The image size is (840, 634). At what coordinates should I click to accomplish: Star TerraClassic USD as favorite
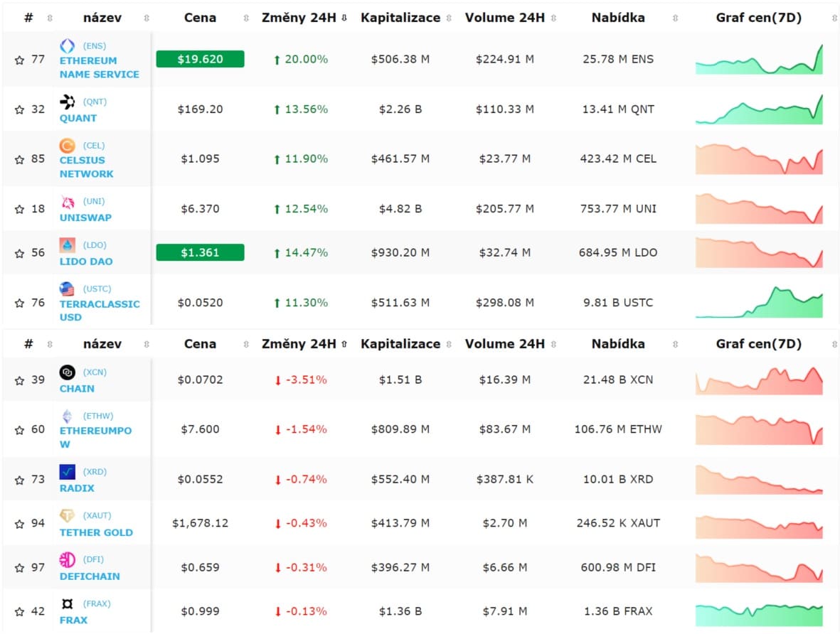coord(19,303)
